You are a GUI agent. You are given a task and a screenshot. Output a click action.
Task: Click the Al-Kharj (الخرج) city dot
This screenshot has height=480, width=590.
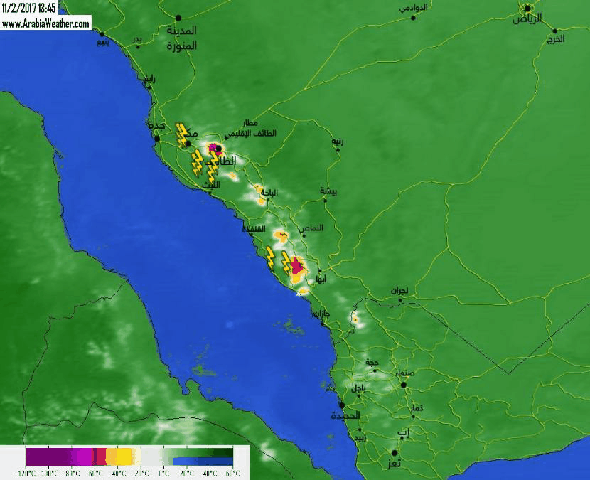click(x=555, y=31)
